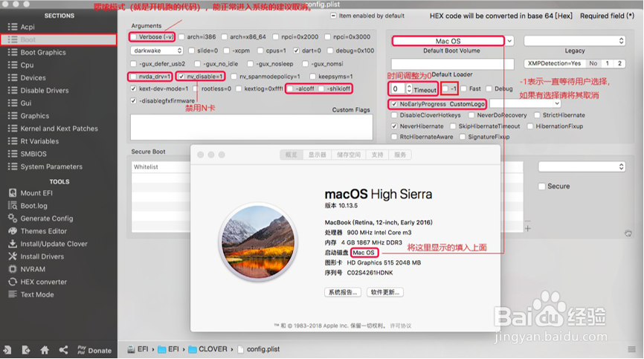
Task: Switch to 概览 tab in About window
Action: (x=292, y=155)
